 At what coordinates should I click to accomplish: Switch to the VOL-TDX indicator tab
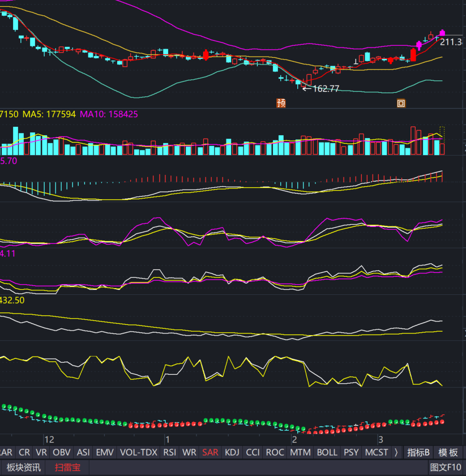pyautogui.click(x=139, y=452)
